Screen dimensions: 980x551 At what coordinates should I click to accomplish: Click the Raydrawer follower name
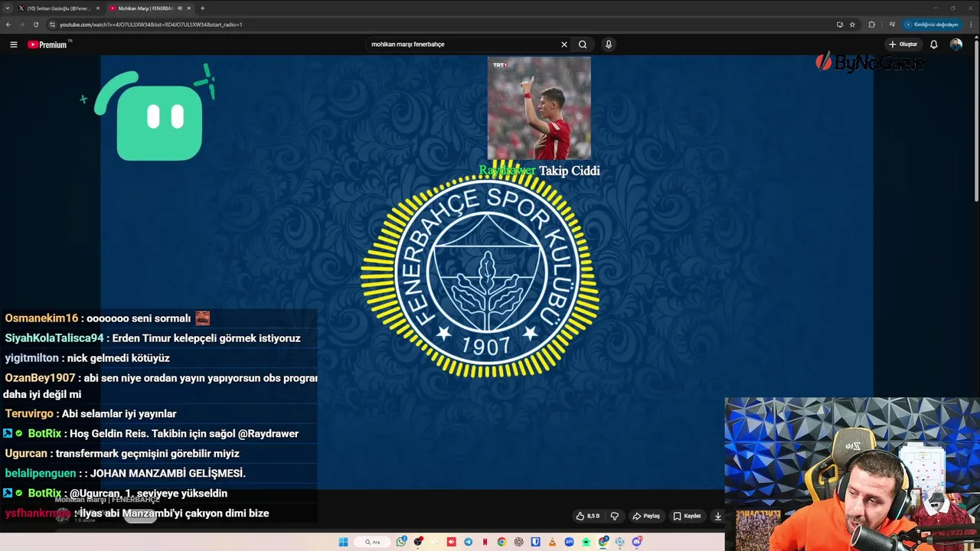[507, 171]
